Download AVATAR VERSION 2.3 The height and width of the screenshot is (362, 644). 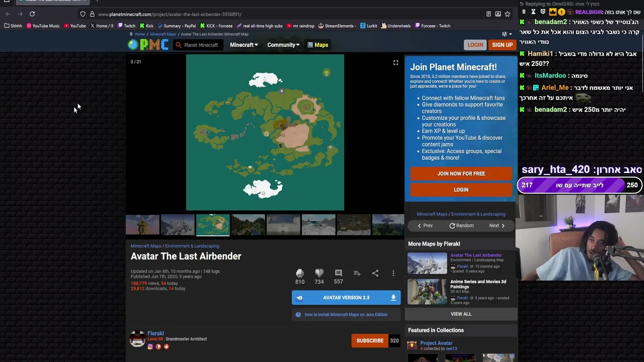click(x=346, y=298)
